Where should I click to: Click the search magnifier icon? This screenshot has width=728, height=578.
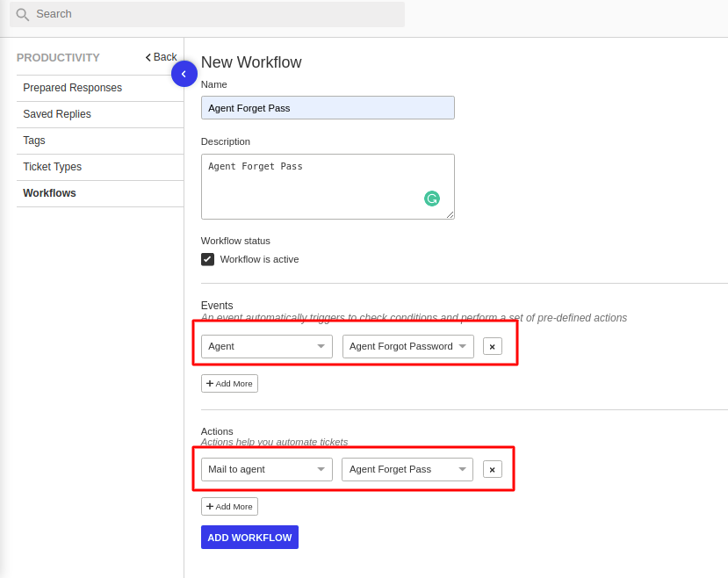click(x=22, y=15)
